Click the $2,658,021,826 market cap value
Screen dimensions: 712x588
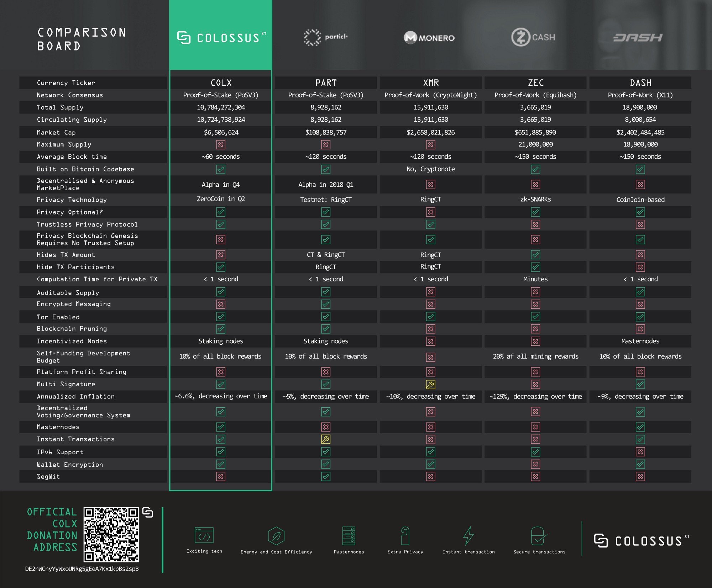[430, 132]
